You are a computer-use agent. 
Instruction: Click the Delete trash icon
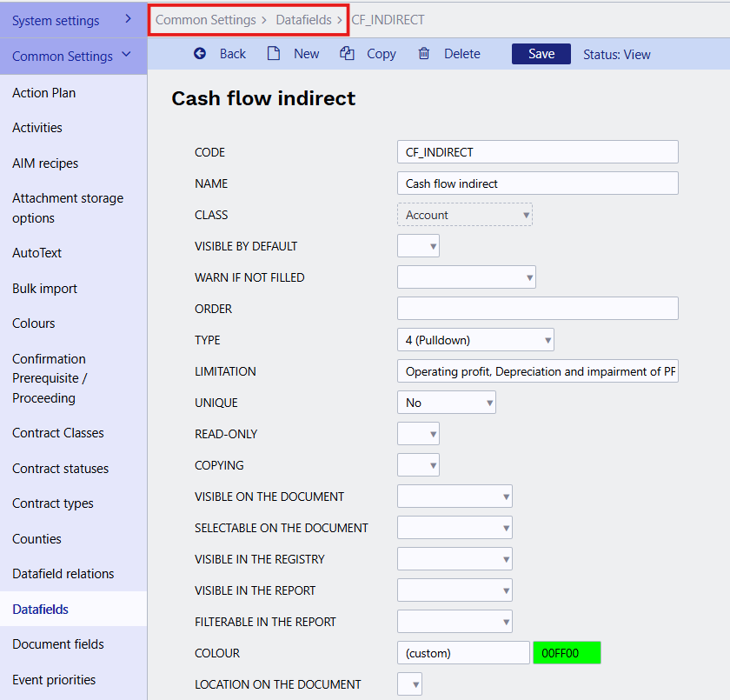pos(424,54)
